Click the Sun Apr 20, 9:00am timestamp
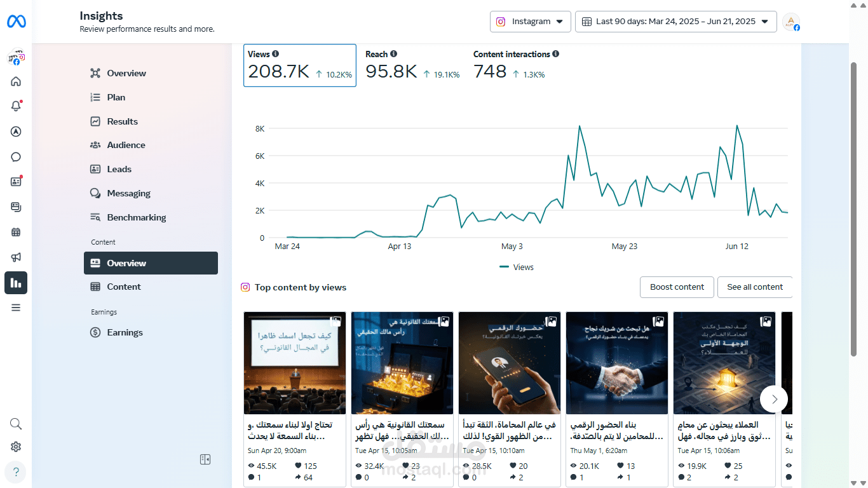The width and height of the screenshot is (868, 488). (277, 451)
